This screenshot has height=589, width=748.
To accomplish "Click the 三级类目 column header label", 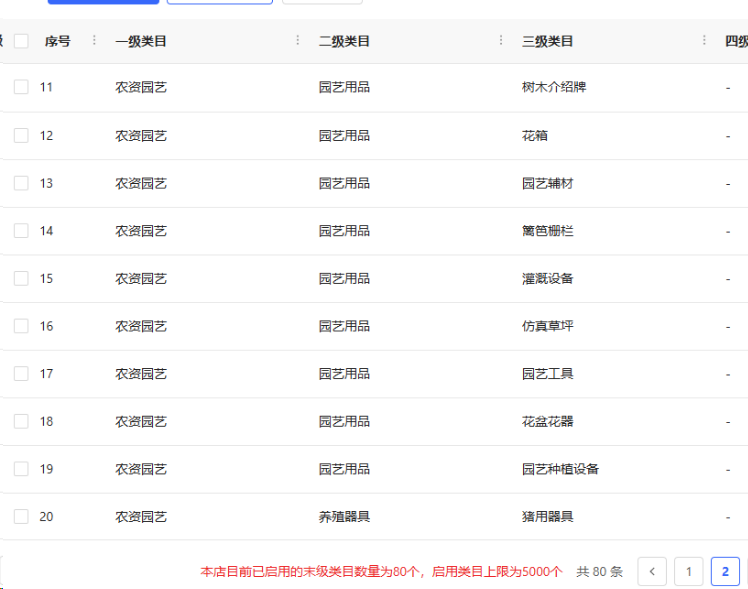I will [547, 41].
